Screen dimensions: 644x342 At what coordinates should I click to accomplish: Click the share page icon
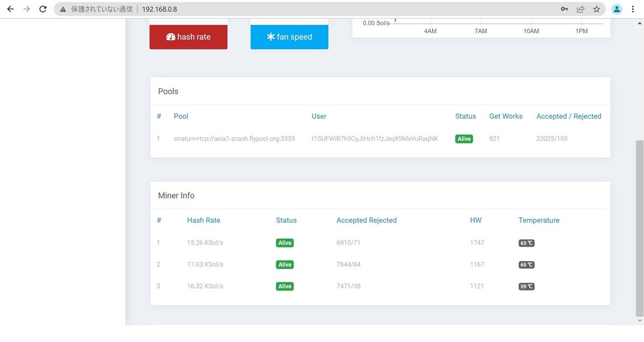(581, 9)
